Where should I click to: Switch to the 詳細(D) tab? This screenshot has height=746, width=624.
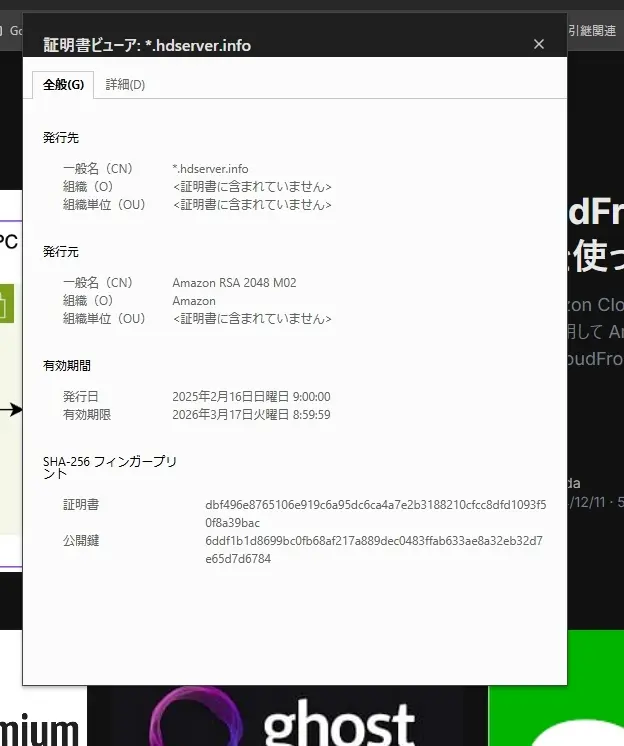tap(125, 85)
